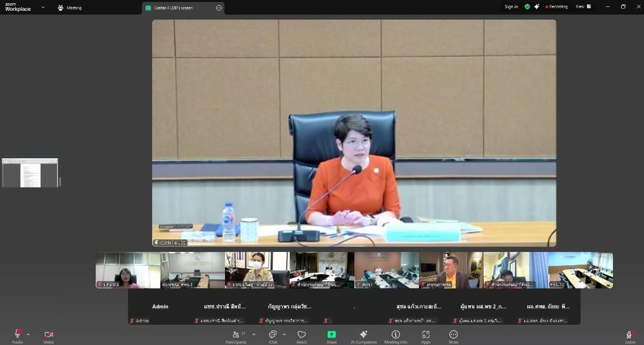The height and width of the screenshot is (345, 644).
Task: Open the Zoom Workplace dropdown chevron
Action: tap(43, 8)
